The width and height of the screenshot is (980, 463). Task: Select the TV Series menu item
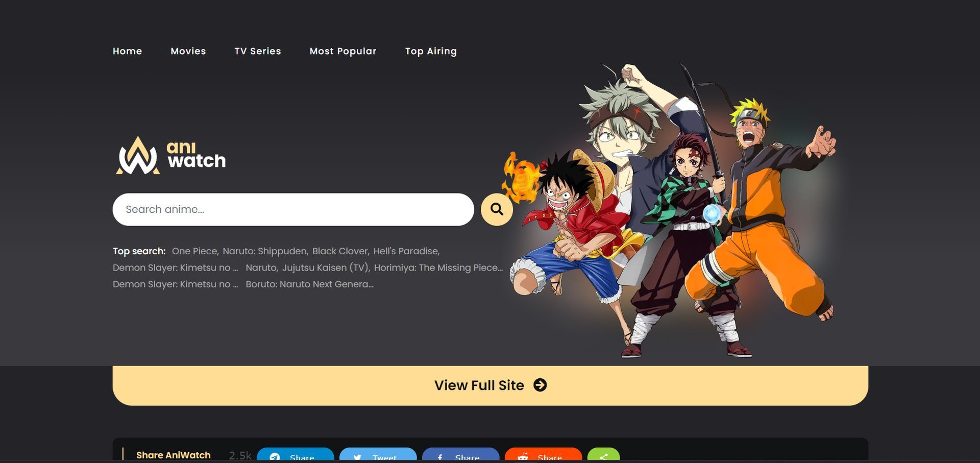tap(258, 51)
